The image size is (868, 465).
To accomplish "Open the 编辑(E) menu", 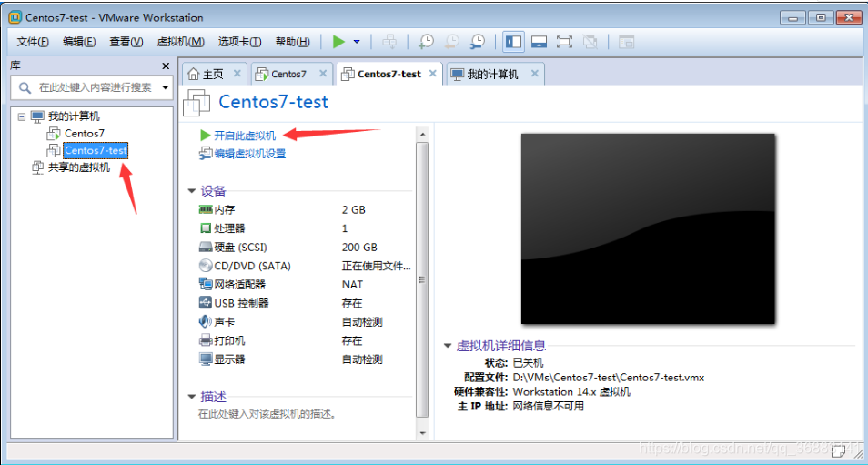I will click(78, 42).
